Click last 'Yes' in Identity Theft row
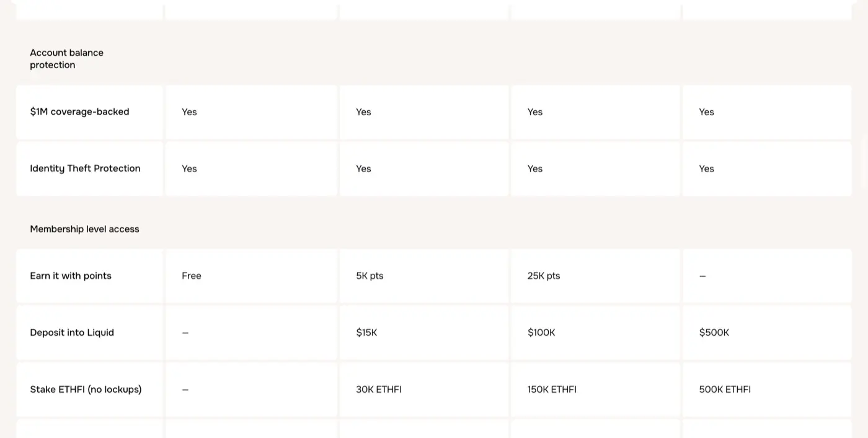This screenshot has width=868, height=438. click(x=707, y=169)
